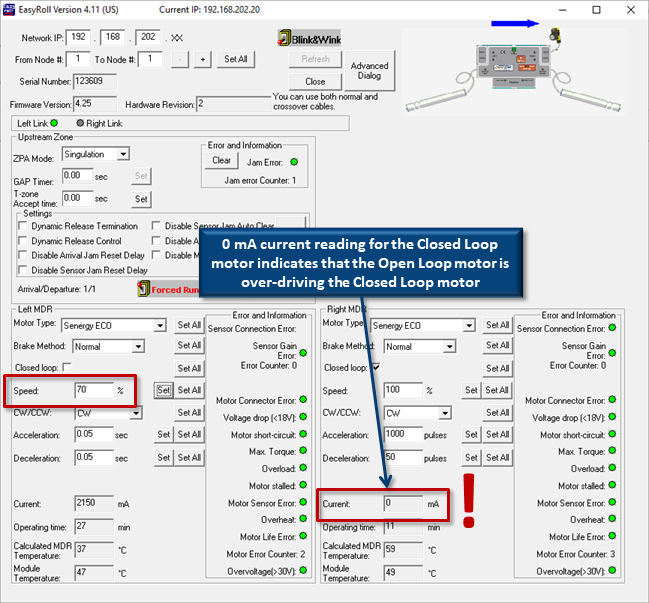Click Set All next to node range

click(x=236, y=59)
